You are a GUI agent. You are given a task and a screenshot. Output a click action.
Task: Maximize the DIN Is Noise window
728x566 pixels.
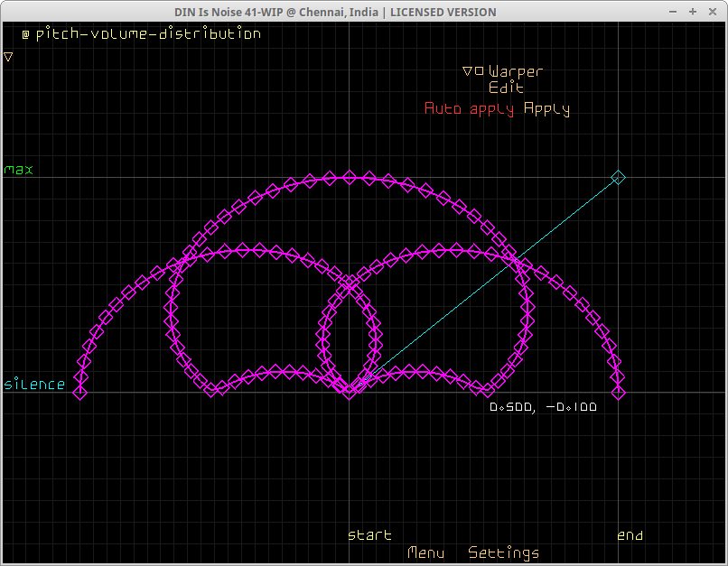(692, 12)
